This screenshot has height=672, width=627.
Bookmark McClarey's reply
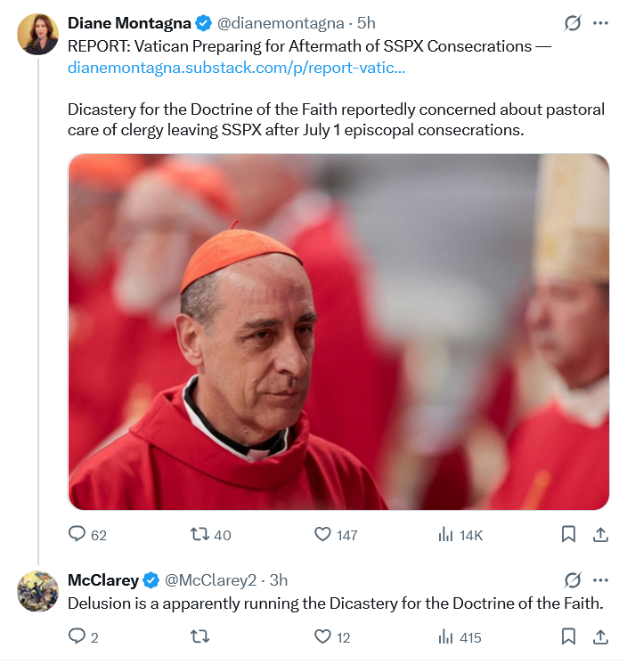(x=568, y=636)
